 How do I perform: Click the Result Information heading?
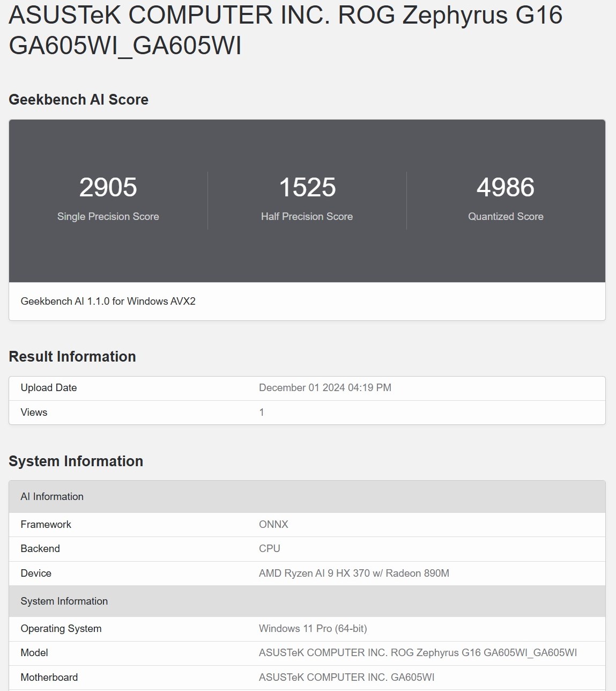click(x=72, y=357)
